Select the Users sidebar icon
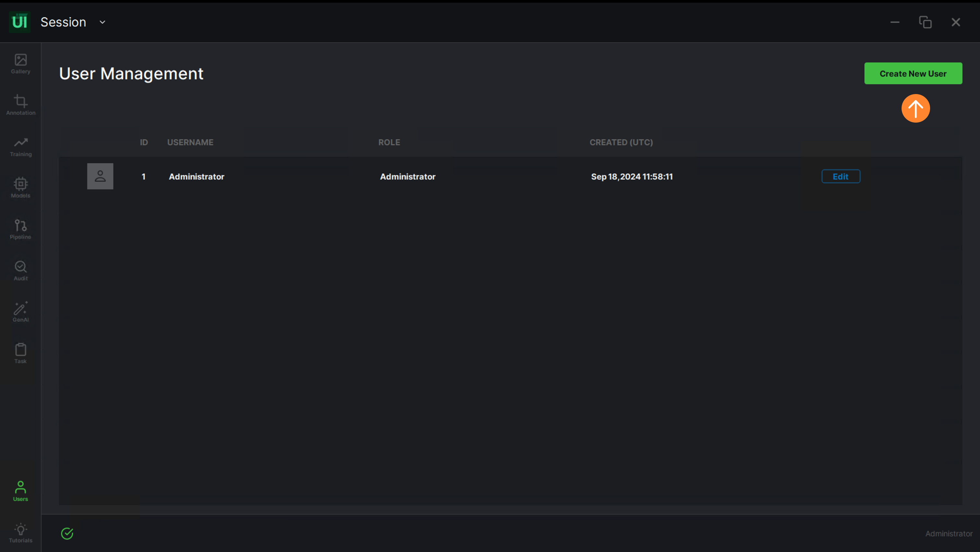Image resolution: width=980 pixels, height=552 pixels. pos(20,491)
